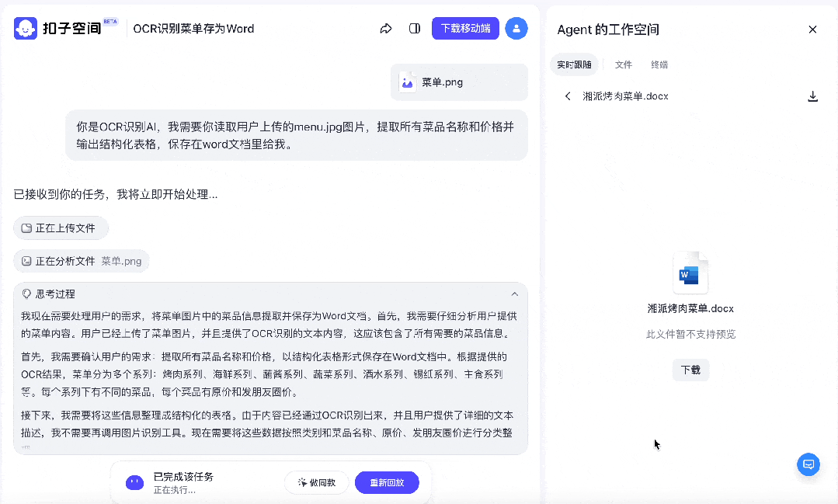Click the download icon beside the docx title
Viewport: 838px width, 504px height.
[812, 96]
